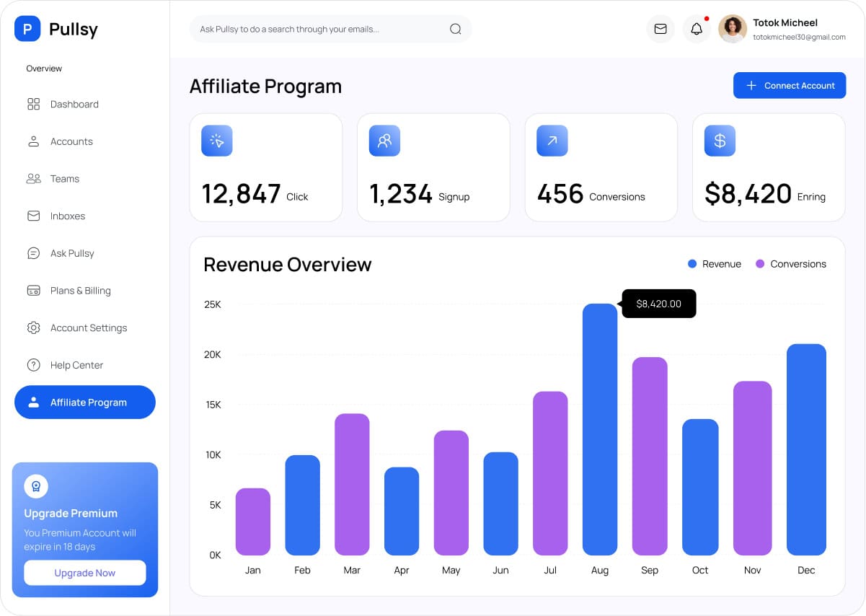Screen dimensions: 866x616
Task: Click Totok Micheel's profile avatar
Action: [x=733, y=29]
